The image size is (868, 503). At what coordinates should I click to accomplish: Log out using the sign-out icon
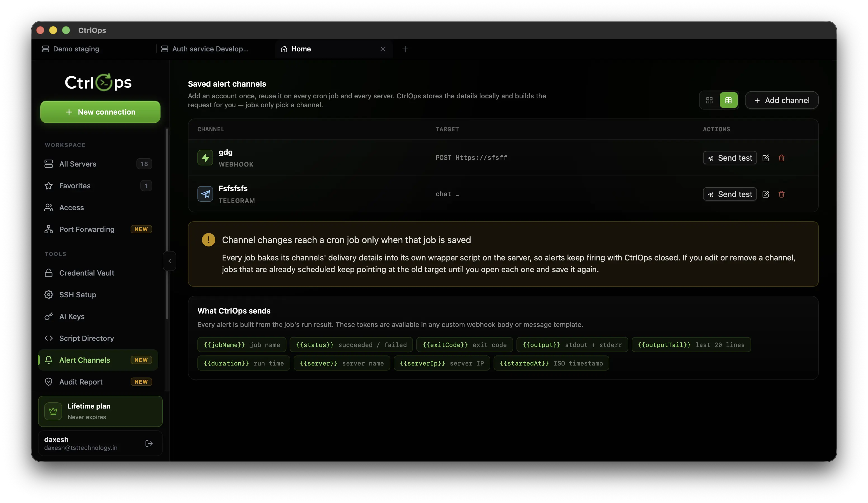(149, 443)
